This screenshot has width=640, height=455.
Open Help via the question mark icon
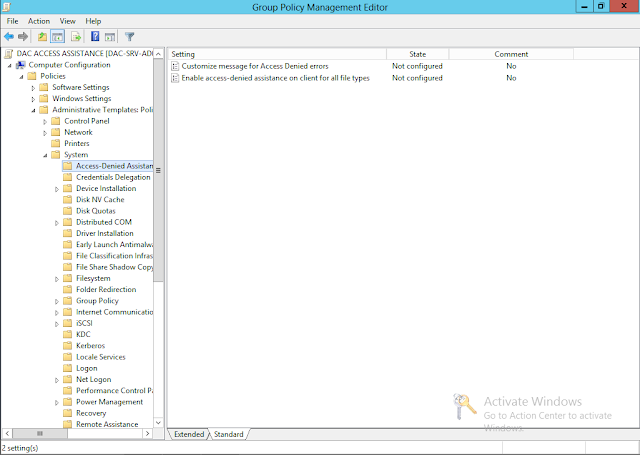95,37
